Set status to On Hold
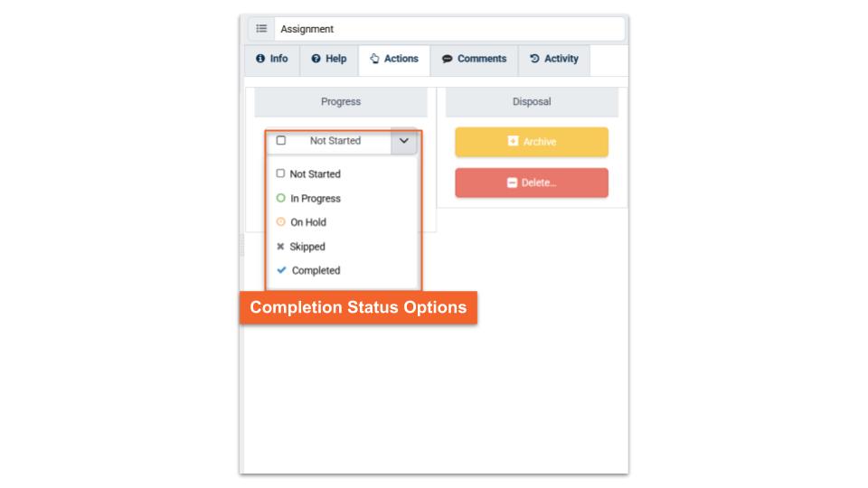Image resolution: width=868 pixels, height=488 pixels. [x=307, y=222]
